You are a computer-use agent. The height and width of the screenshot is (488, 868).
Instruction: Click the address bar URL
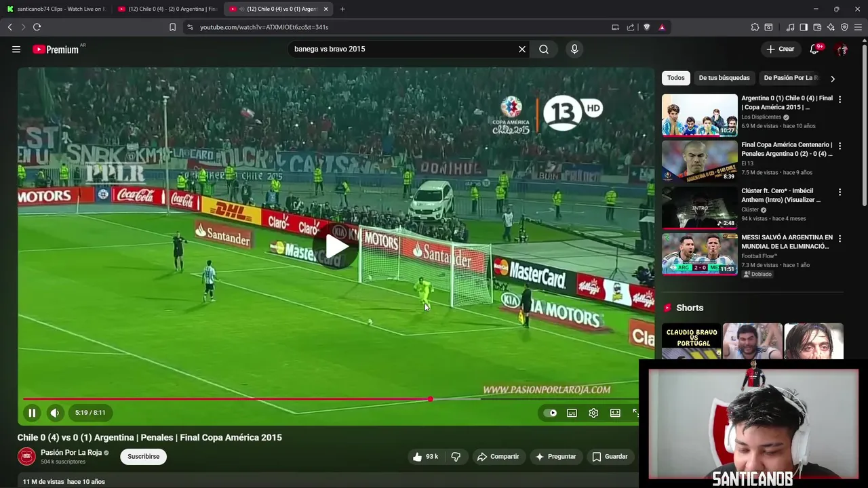(x=264, y=27)
